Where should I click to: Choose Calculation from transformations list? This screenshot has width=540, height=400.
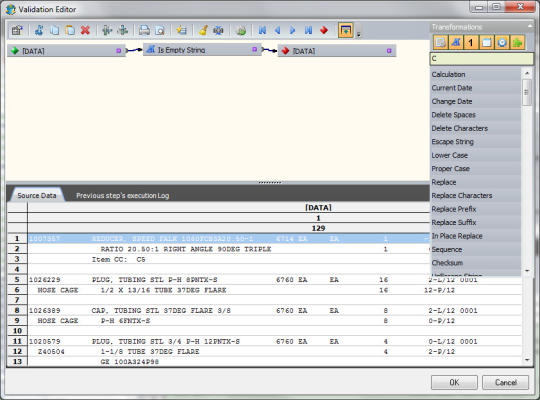click(475, 74)
